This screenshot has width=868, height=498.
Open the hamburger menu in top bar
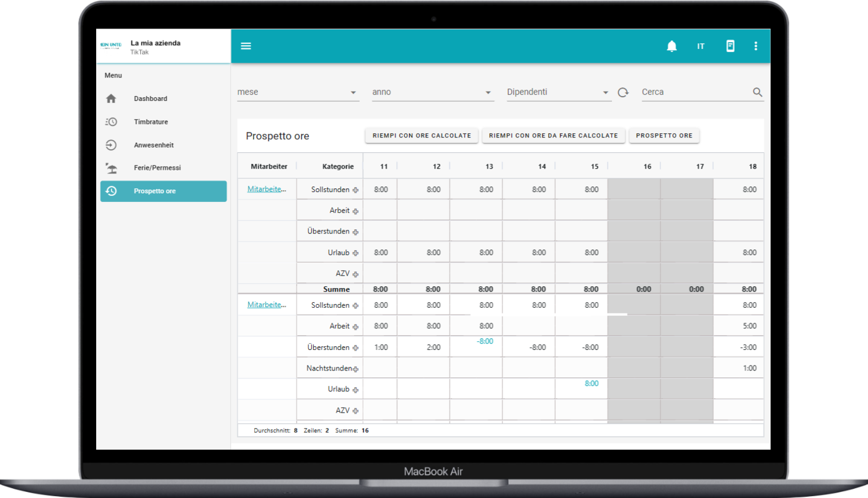(246, 46)
